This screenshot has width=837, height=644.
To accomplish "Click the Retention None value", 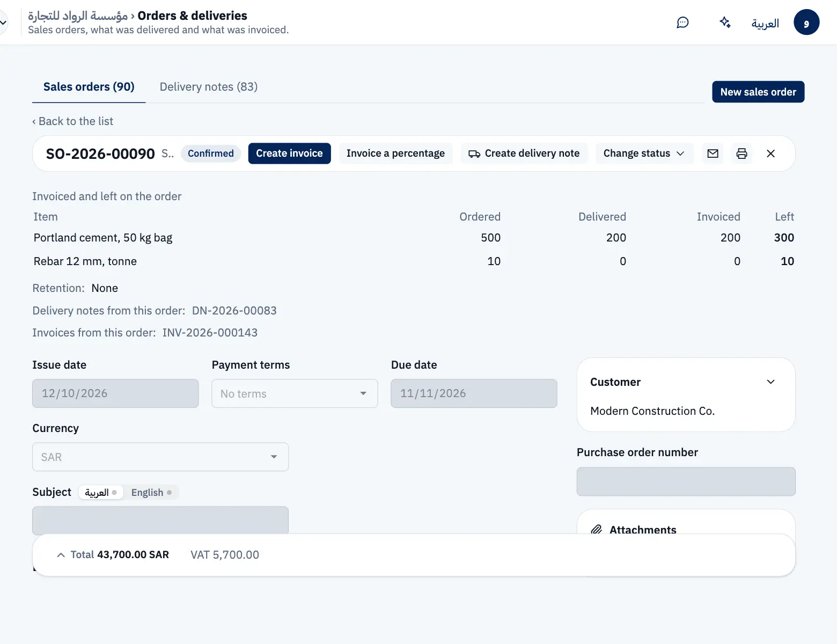I will click(105, 288).
